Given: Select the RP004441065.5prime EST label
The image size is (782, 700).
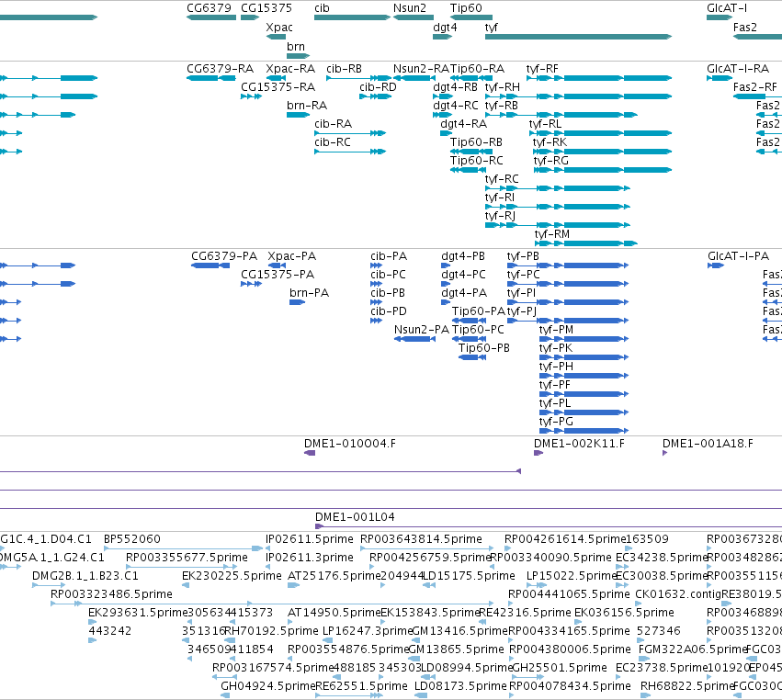Looking at the screenshot, I should click(x=569, y=594).
